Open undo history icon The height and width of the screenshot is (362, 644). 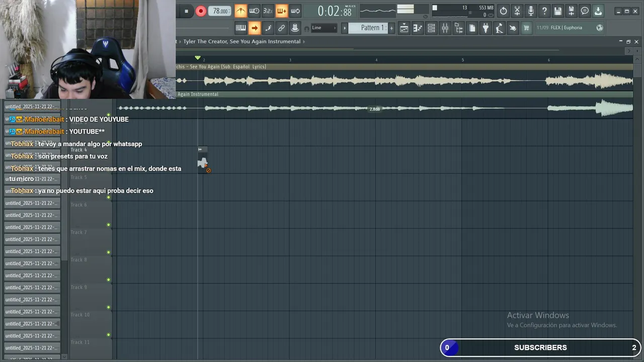point(503,11)
